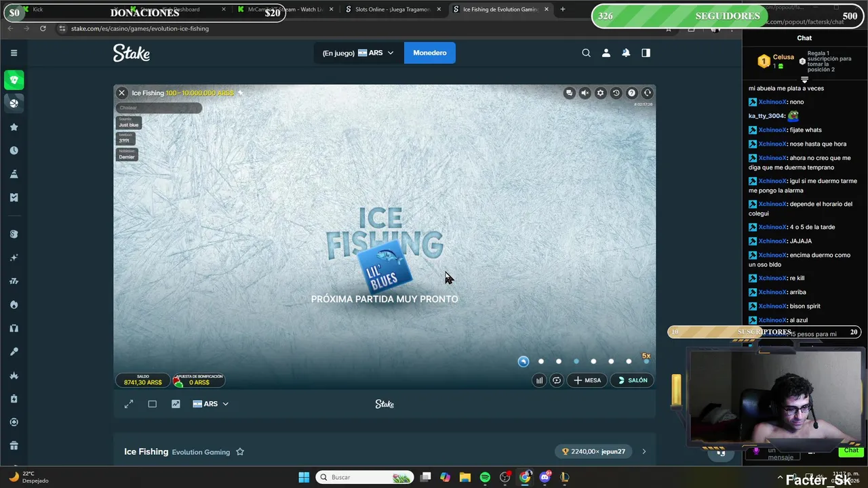Expand the ARS currency dropdown below game
The image size is (868, 488).
211,404
